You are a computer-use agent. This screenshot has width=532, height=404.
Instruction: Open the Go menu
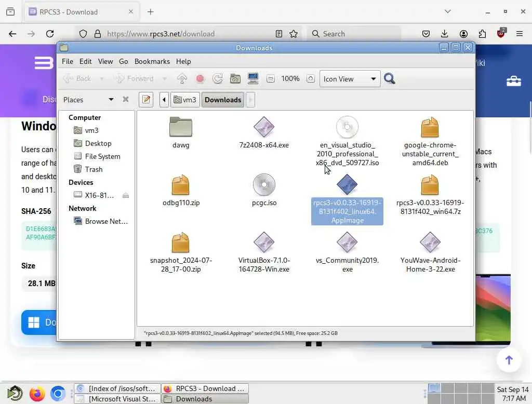(x=124, y=61)
